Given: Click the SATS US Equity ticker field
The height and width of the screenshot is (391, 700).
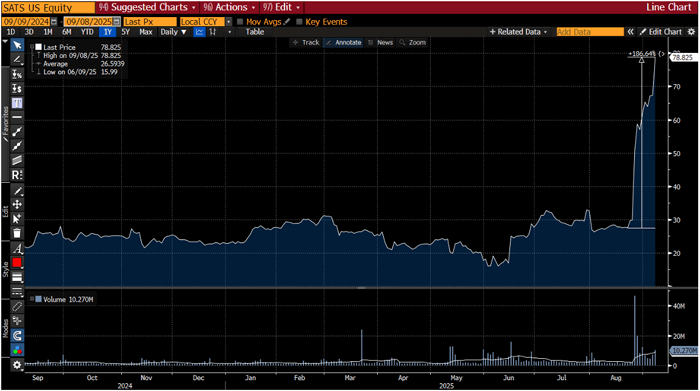Looking at the screenshot, I should point(48,8).
